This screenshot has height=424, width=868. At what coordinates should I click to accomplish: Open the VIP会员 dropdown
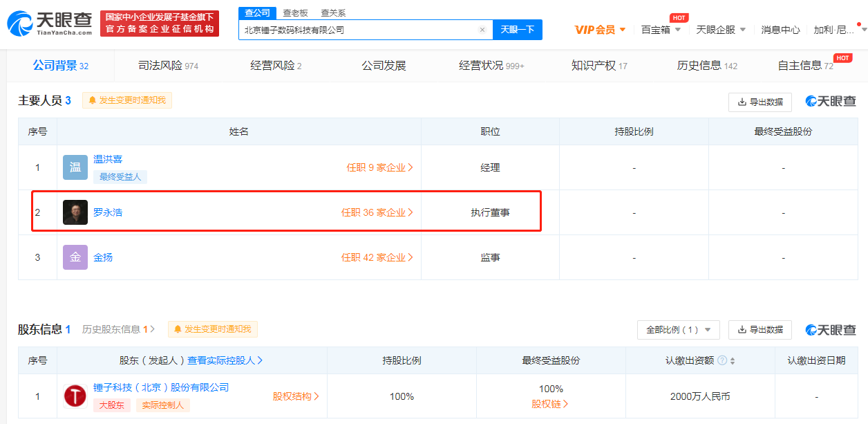601,30
